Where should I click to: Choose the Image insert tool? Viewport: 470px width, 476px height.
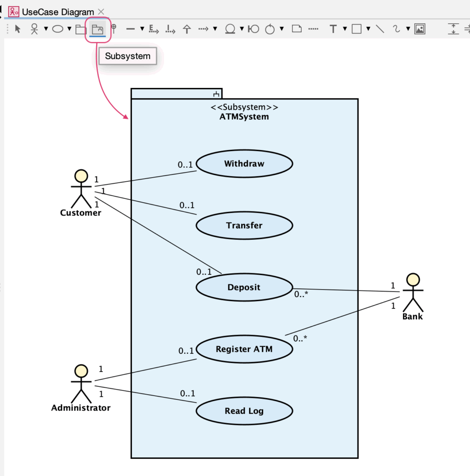[420, 29]
